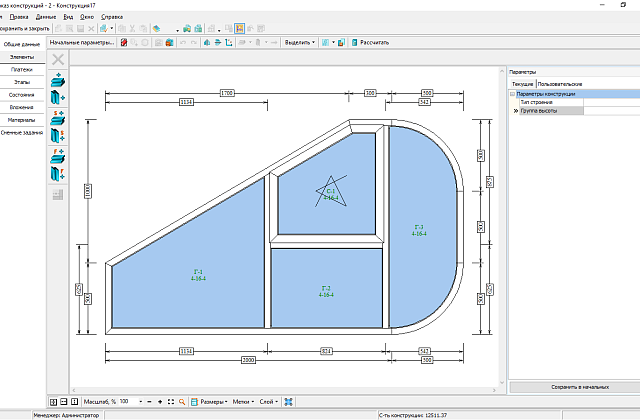Image resolution: width=640 pixels, height=420 pixels.
Task: Click the highlighted dimension mode icon
Action: 239,29
